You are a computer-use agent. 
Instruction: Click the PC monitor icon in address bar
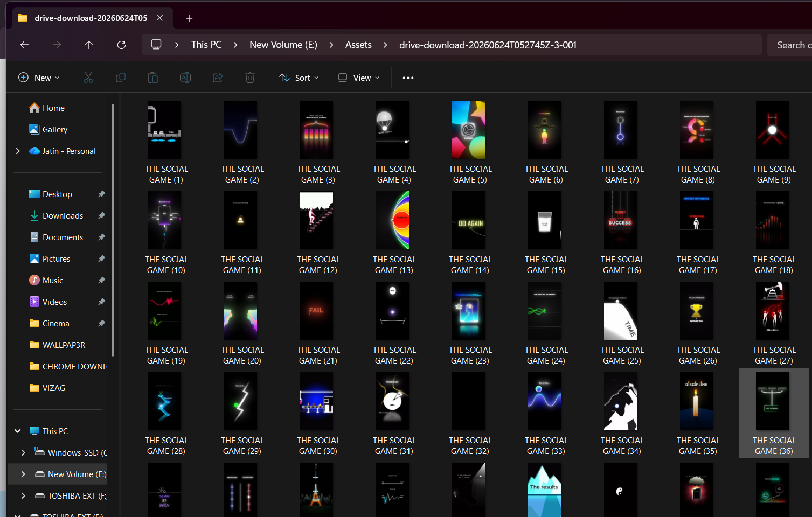point(156,45)
